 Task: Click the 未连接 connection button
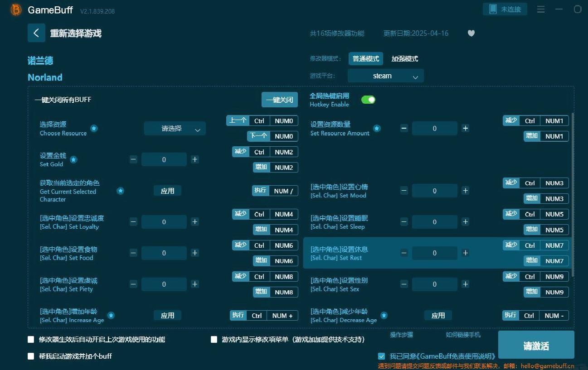click(x=505, y=9)
